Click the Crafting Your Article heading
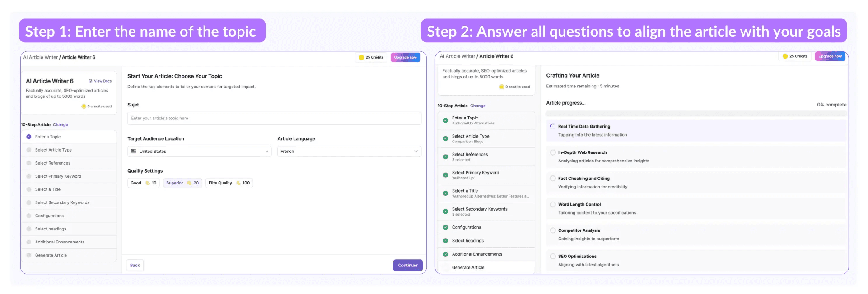This screenshot has width=868, height=294. (x=573, y=76)
